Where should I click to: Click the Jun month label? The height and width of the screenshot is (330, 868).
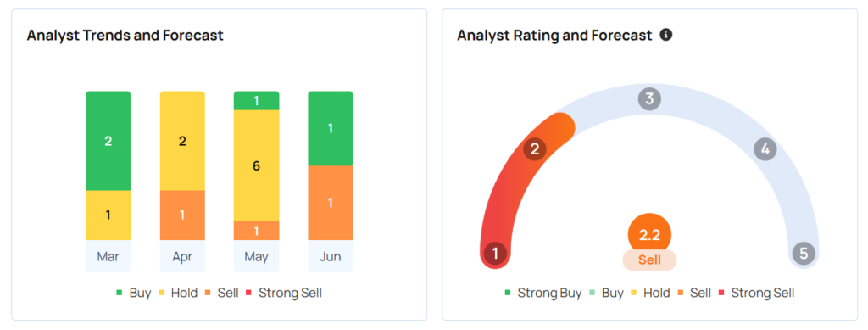[x=331, y=256]
